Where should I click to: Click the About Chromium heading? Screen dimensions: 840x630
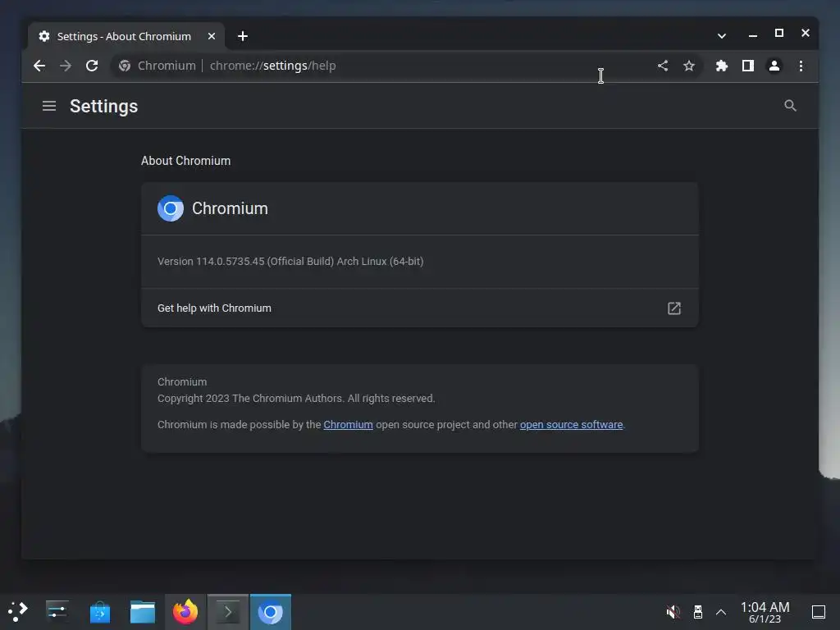click(186, 161)
